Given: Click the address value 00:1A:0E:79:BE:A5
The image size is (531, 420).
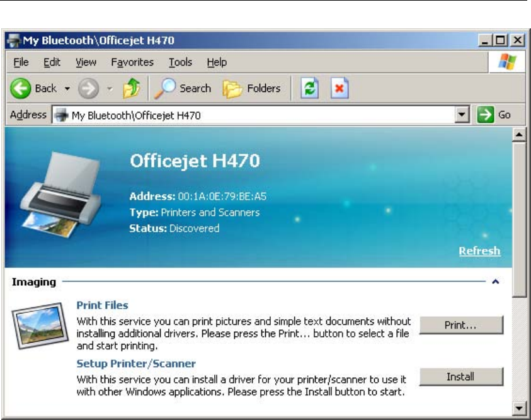Looking at the screenshot, I should [x=222, y=196].
